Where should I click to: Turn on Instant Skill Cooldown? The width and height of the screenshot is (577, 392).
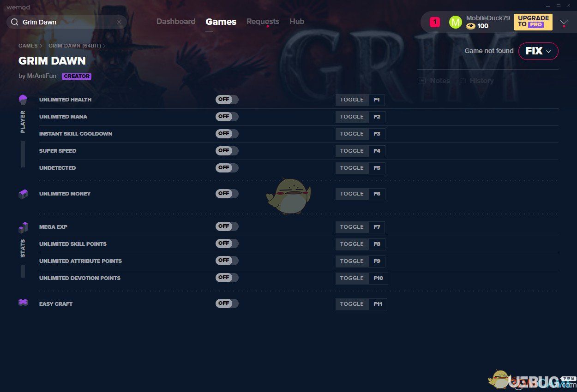click(x=227, y=134)
